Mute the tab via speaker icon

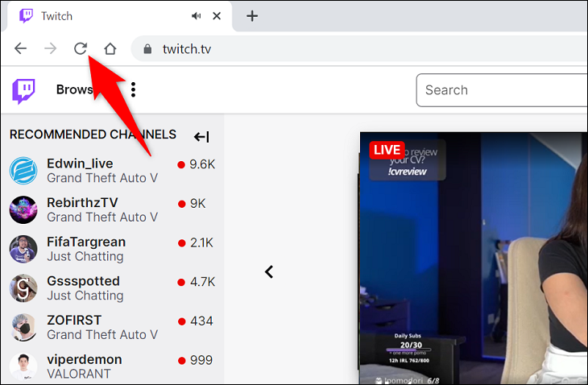coord(196,16)
